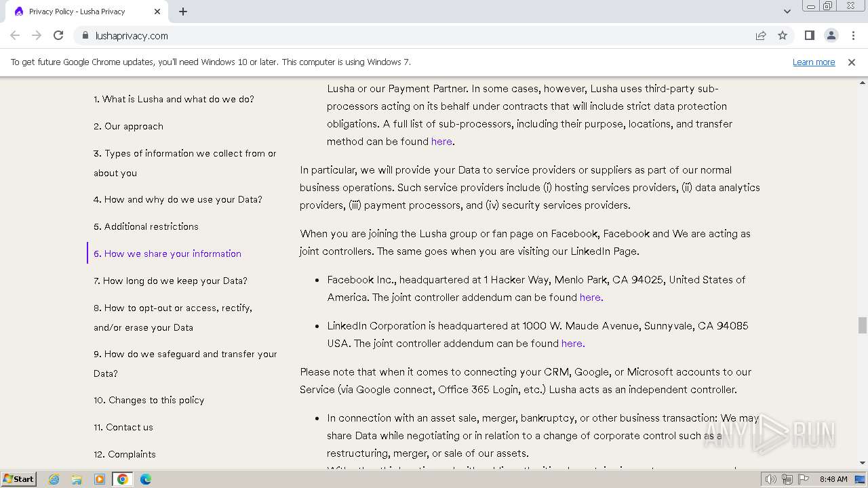Open the side panel icon
Screen dimensions: 868x488
pos(809,35)
